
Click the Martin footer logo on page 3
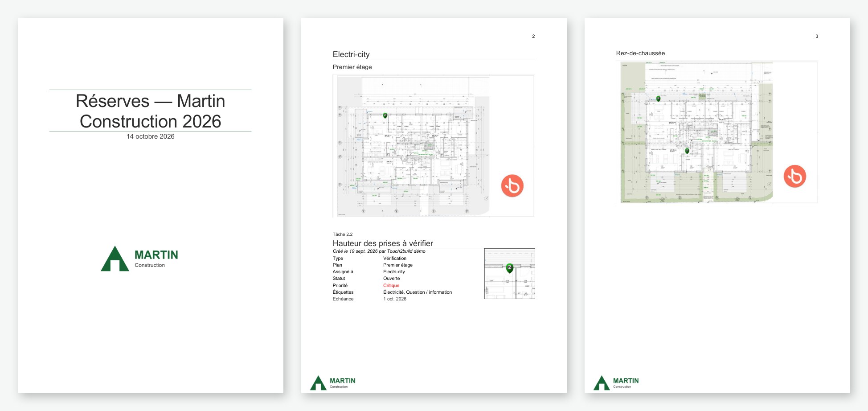616,382
